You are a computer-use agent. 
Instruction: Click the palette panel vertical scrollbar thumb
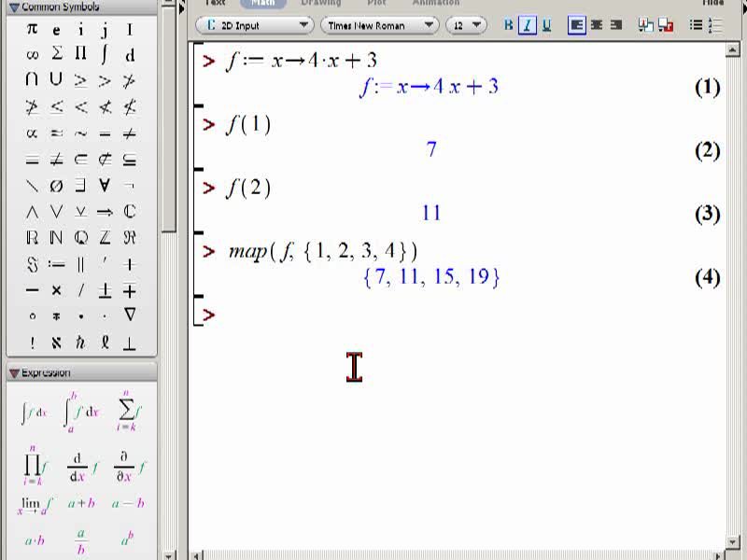168,119
